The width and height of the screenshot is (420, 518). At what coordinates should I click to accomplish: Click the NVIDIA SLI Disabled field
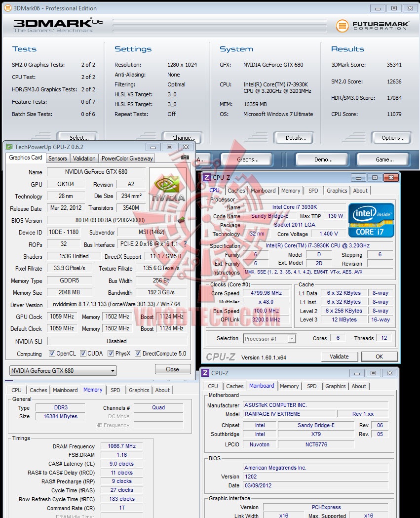click(117, 341)
